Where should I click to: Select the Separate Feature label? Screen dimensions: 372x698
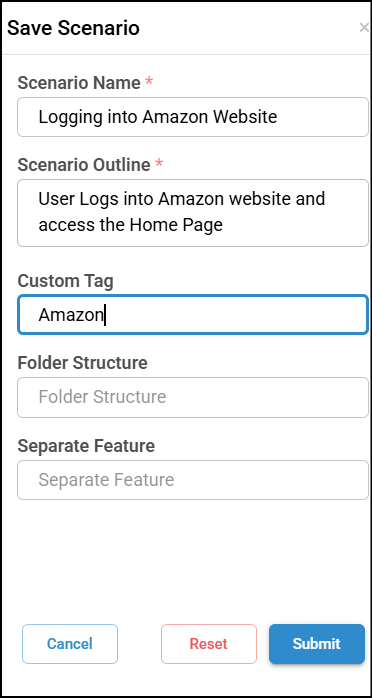click(x=86, y=446)
